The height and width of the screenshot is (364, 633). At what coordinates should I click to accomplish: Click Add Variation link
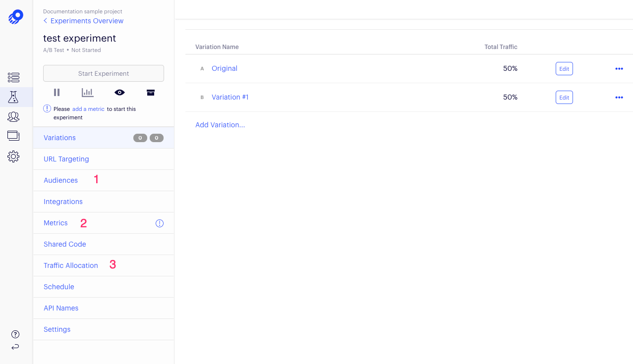[220, 125]
